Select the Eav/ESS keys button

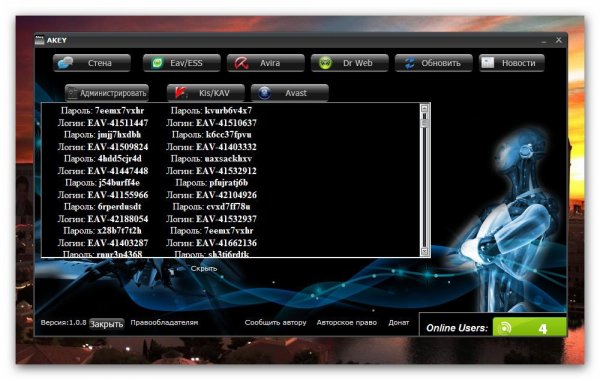coord(182,63)
